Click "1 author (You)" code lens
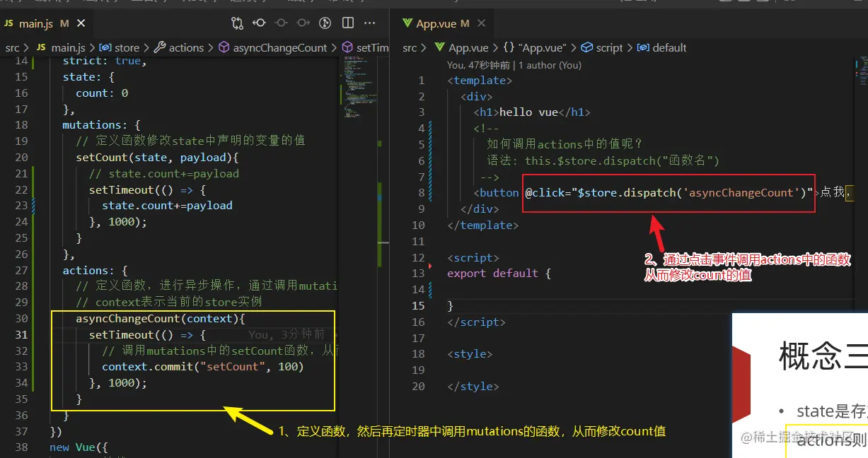The width and height of the screenshot is (868, 458). (x=550, y=65)
